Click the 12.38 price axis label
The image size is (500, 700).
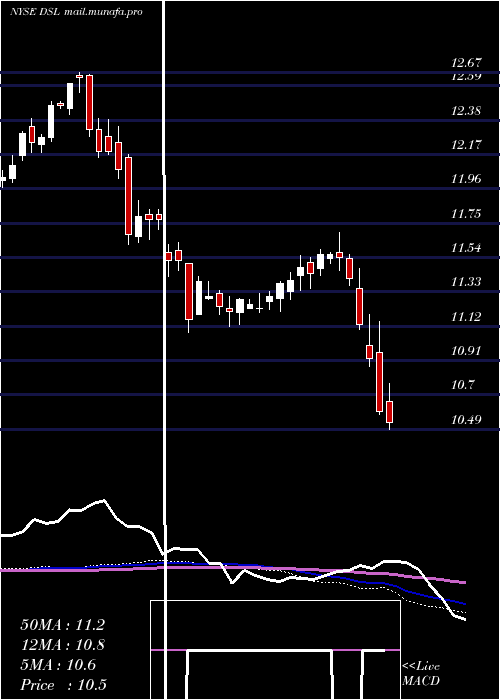(x=466, y=110)
